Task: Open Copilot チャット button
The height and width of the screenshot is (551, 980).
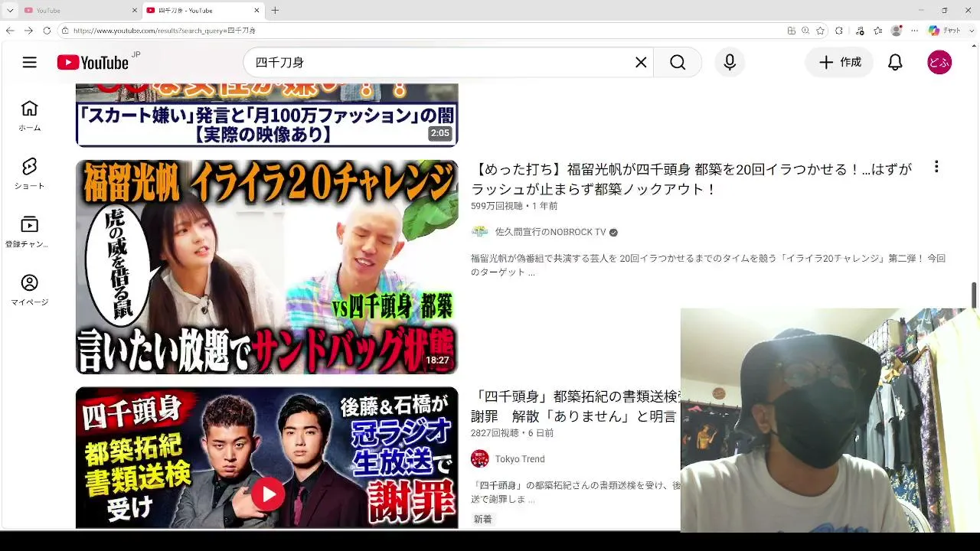Action: [x=944, y=31]
